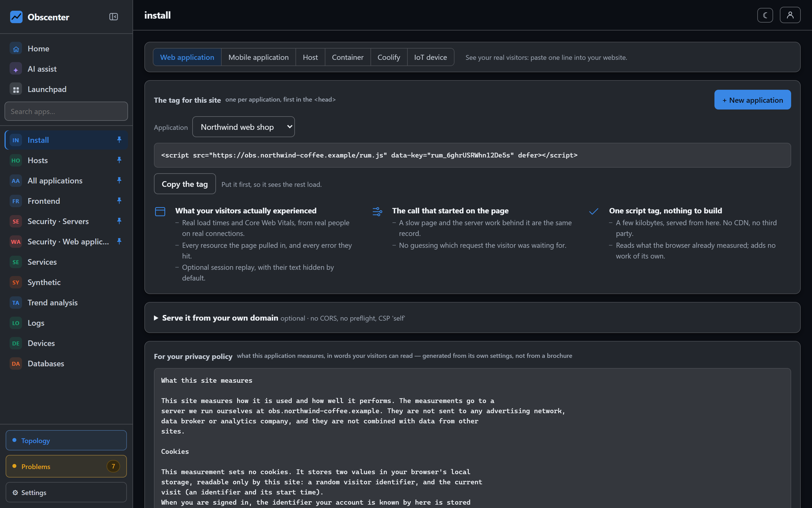This screenshot has height=508, width=812.
Task: Collapse the sidebar panel icon
Action: tap(113, 17)
